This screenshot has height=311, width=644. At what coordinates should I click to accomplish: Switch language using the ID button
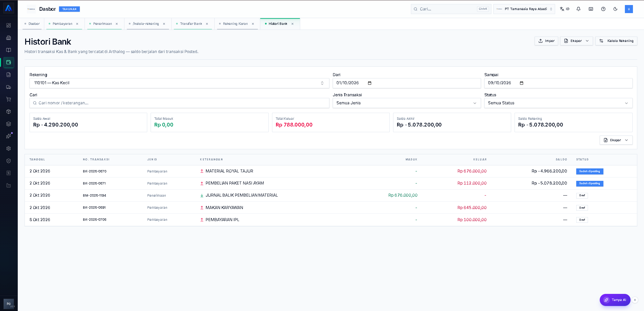click(565, 9)
